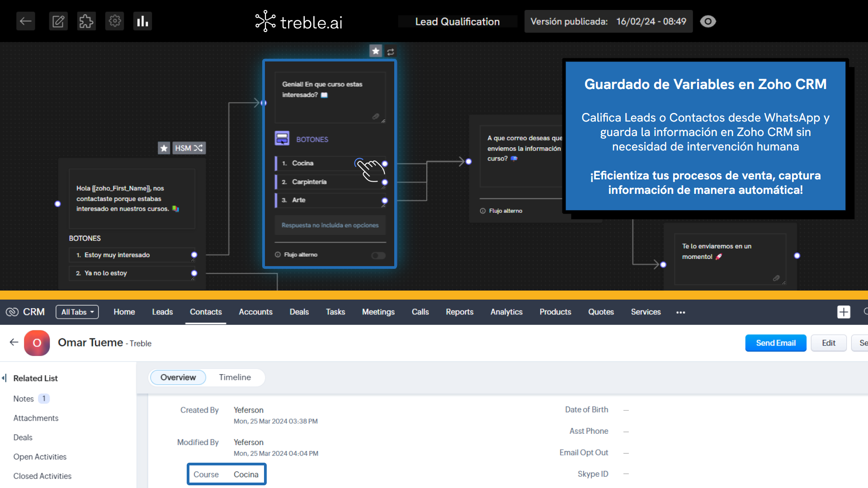Click the star icon above blue node
The image size is (868, 488).
[x=376, y=51]
